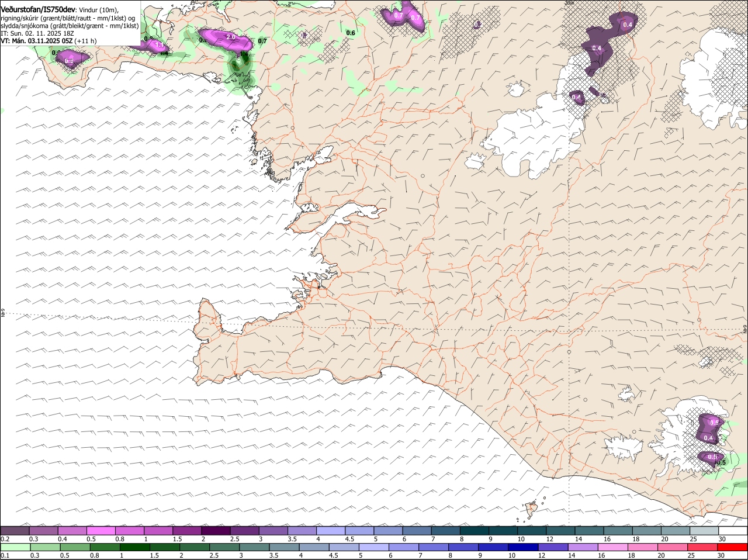Click the 6 blue-grey swatch in upper legend
Image resolution: width=748 pixels, height=560 pixels.
pyautogui.click(x=417, y=531)
